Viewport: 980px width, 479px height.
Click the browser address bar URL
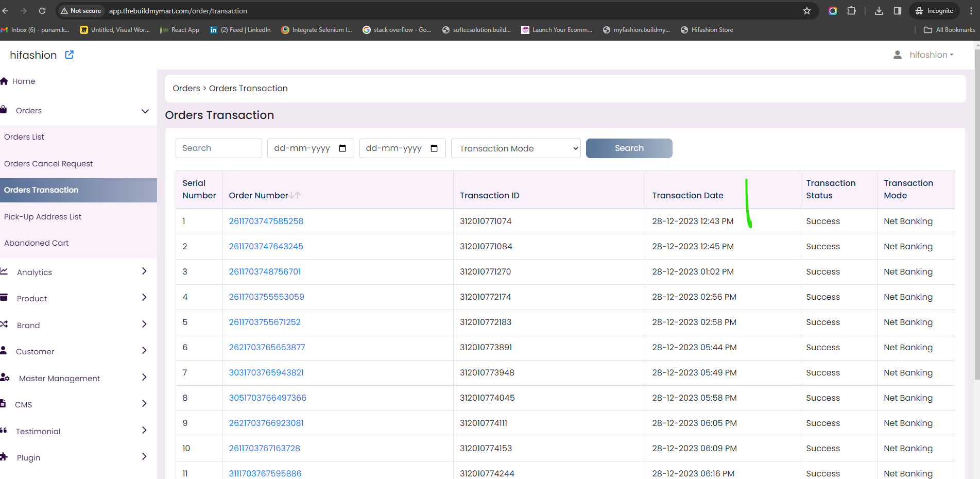click(178, 11)
